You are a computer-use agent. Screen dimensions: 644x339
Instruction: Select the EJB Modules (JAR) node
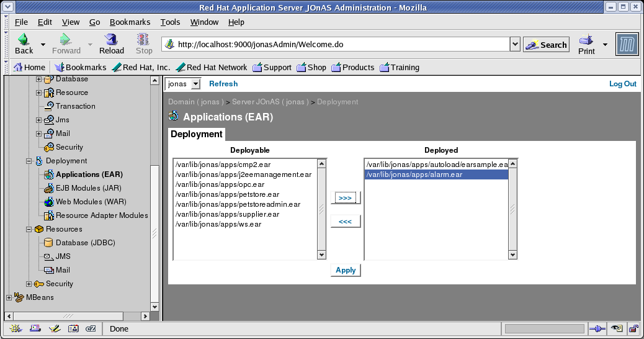pos(88,188)
